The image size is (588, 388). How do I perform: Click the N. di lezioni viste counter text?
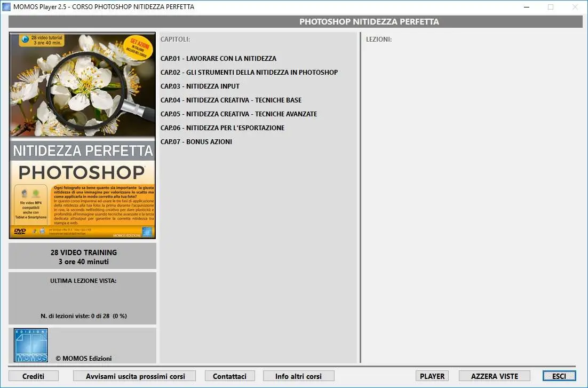[84, 316]
